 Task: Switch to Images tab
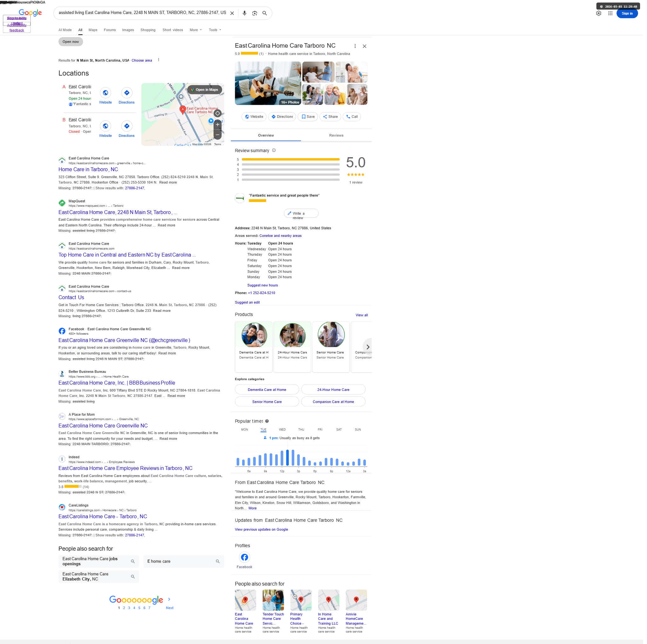[x=129, y=30]
